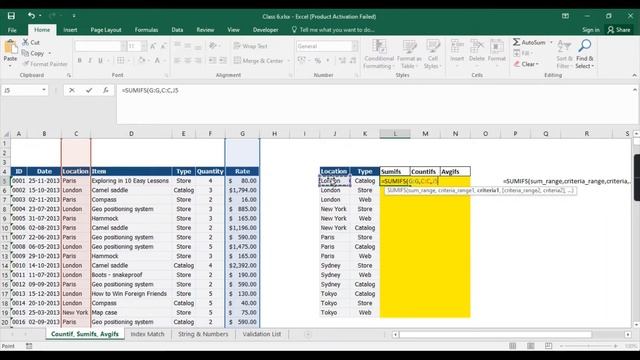640x360 pixels.
Task: Expand the formula bar
Action: tap(635, 90)
